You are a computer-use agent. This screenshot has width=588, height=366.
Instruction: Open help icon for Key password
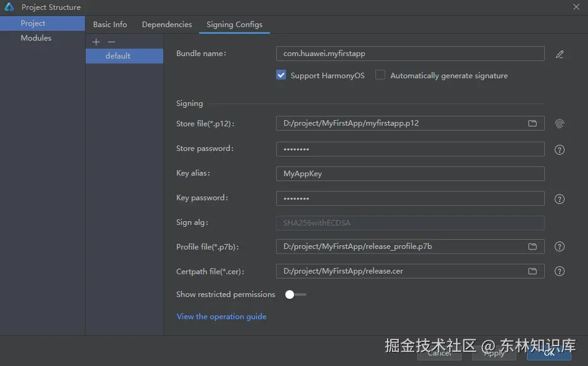coord(560,199)
